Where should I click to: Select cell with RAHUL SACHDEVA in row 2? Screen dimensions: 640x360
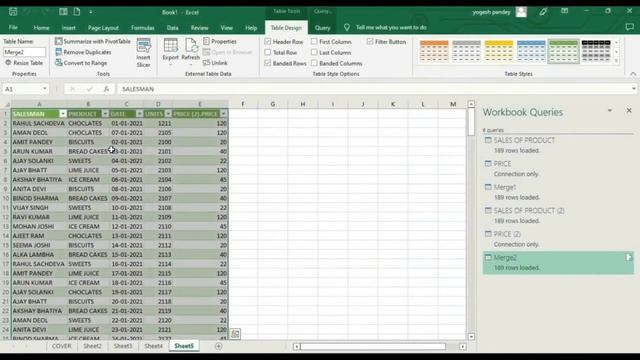[x=39, y=123]
